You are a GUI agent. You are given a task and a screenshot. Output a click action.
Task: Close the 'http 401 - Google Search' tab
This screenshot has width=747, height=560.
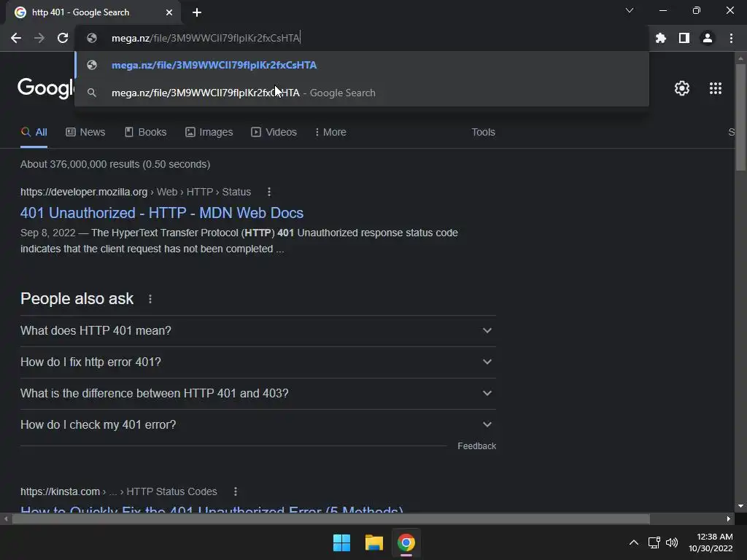point(169,12)
